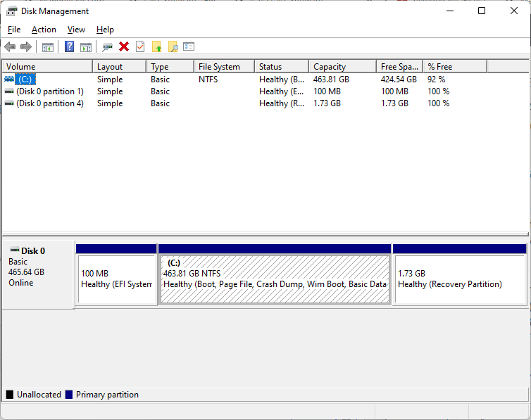Click the 463.81 GB capacity cell
531x420 pixels.
coord(331,79)
